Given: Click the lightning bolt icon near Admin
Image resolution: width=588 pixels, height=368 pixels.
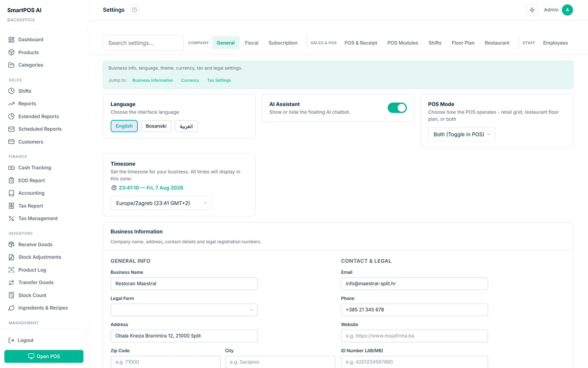Looking at the screenshot, I should 532,10.
